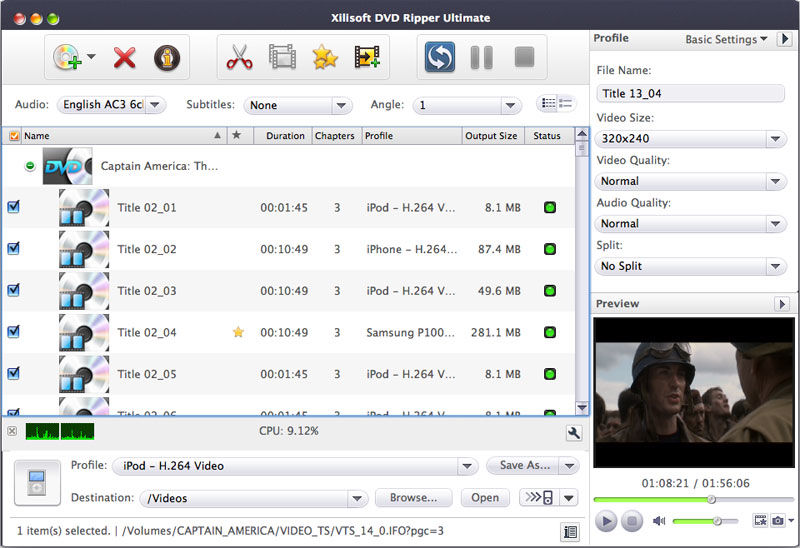Click the Open destination button
800x548 pixels.
[x=485, y=497]
